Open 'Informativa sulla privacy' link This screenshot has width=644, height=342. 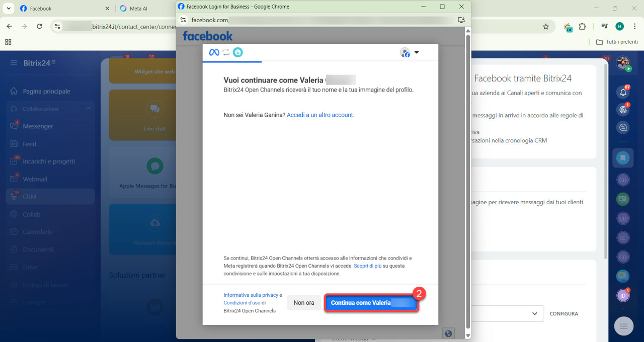coord(251,295)
